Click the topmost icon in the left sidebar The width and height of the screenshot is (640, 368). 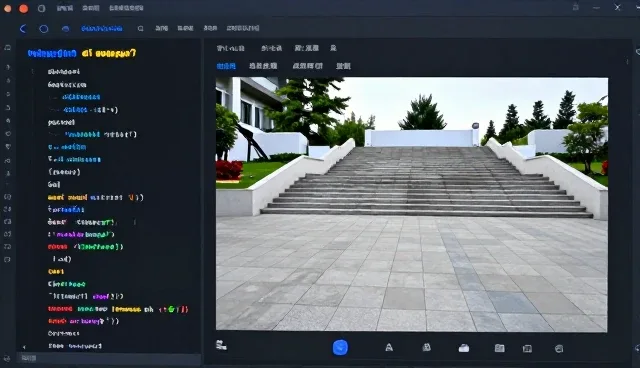[7, 48]
